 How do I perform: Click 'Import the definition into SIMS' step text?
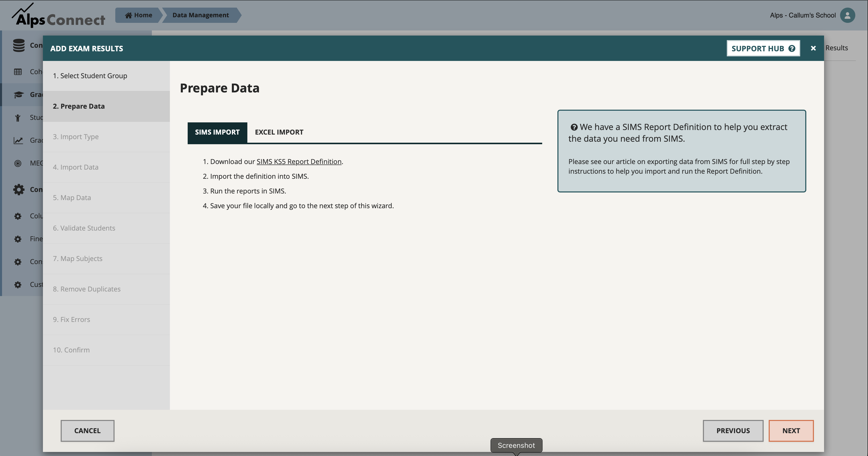[260, 176]
